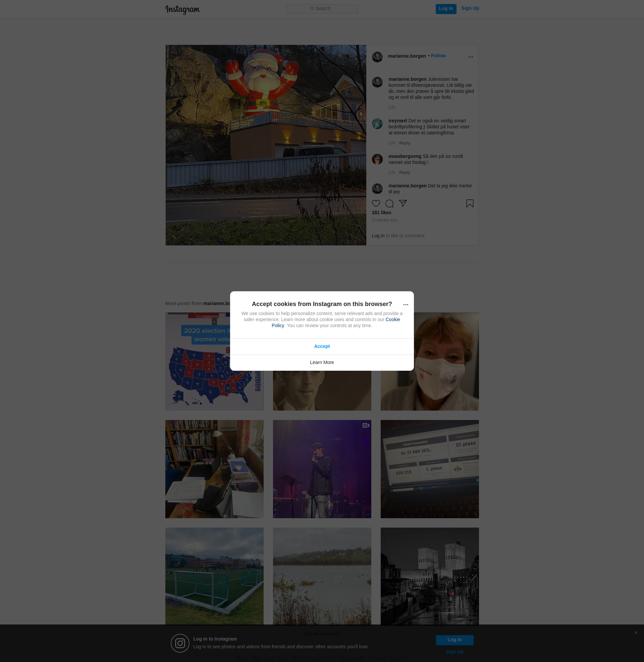The image size is (644, 662).
Task: Open post options three-dot menu
Action: [x=470, y=57]
